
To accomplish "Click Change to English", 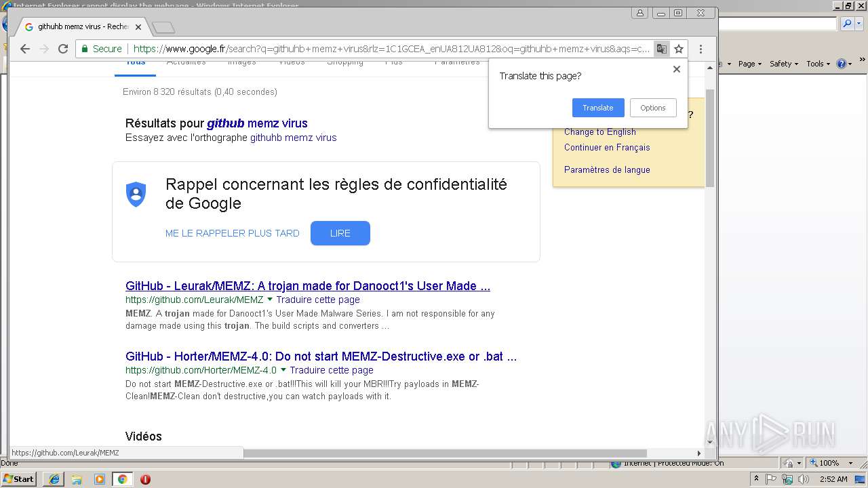I will point(600,132).
